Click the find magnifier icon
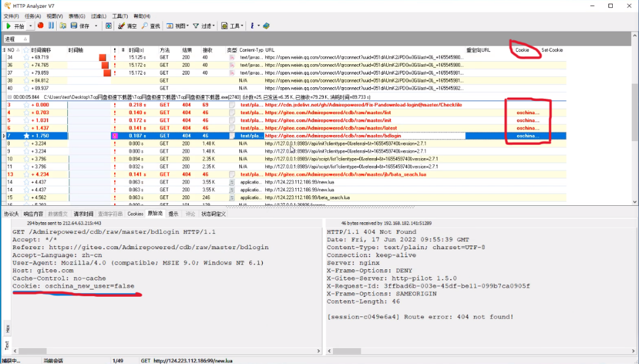 coord(145,26)
